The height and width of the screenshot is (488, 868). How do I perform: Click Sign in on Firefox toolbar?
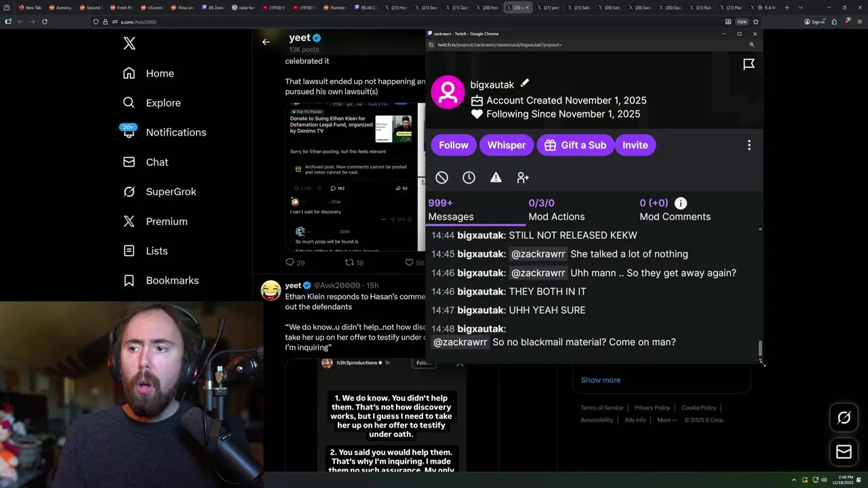(x=814, y=22)
